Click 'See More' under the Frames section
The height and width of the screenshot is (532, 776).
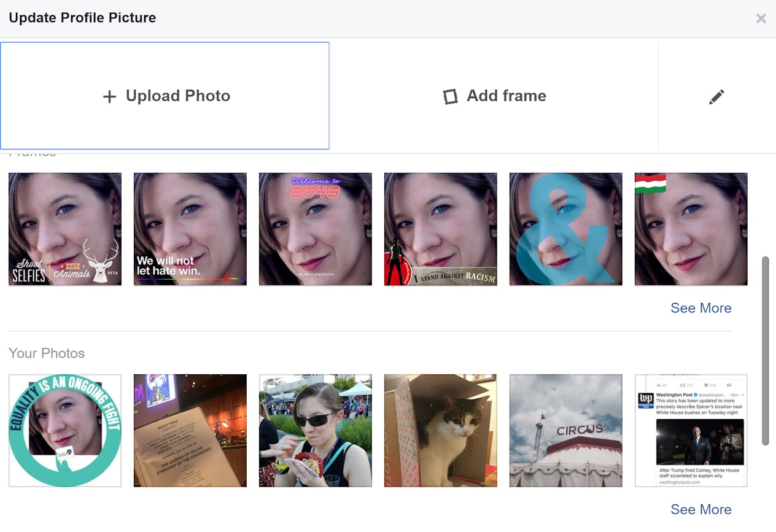pos(701,308)
